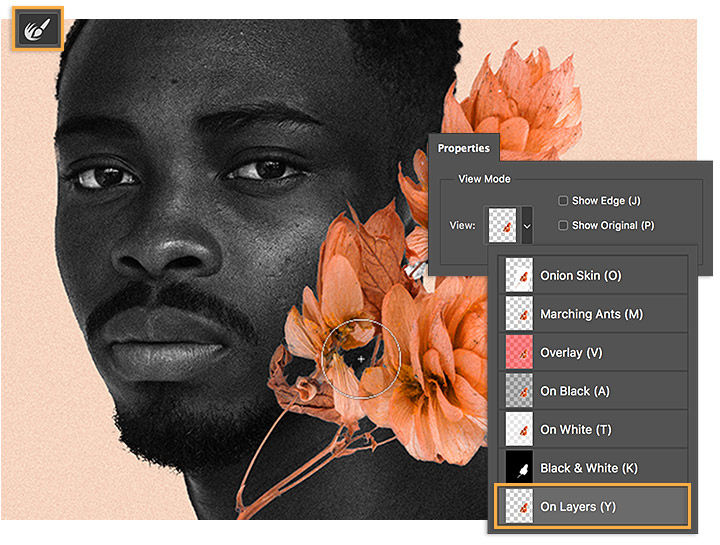Choose Marching Ants (M) view mode
The image size is (720, 545).
(593, 314)
